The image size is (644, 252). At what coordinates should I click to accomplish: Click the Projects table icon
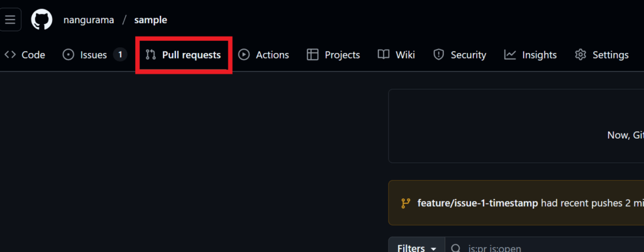pyautogui.click(x=313, y=55)
